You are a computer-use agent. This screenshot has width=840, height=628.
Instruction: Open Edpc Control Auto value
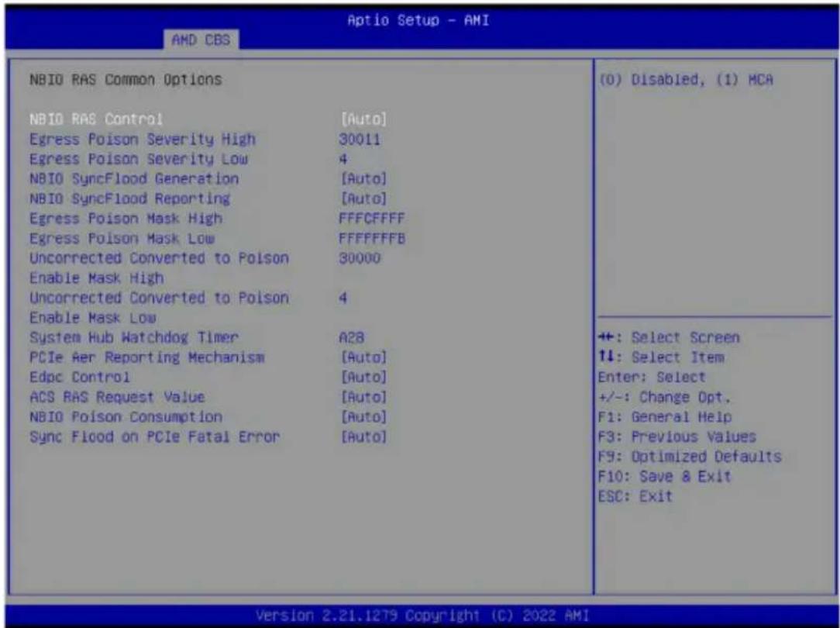point(363,377)
